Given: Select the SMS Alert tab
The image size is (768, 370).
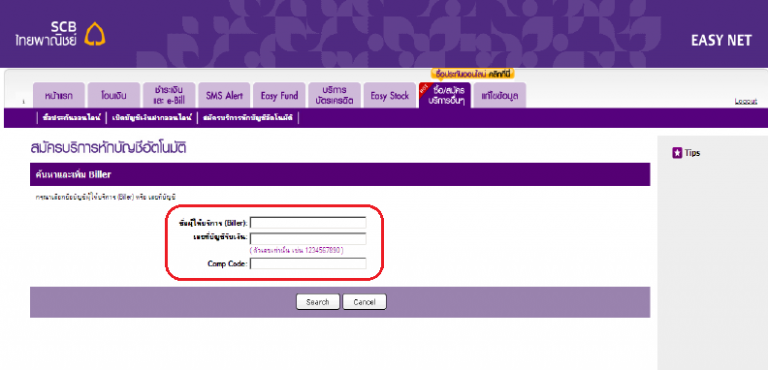Looking at the screenshot, I should [x=224, y=96].
